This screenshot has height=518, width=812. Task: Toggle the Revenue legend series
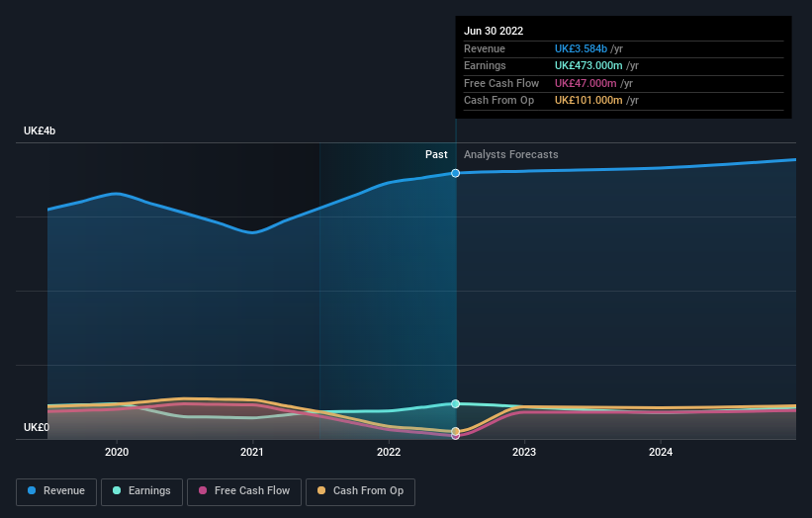(56, 491)
